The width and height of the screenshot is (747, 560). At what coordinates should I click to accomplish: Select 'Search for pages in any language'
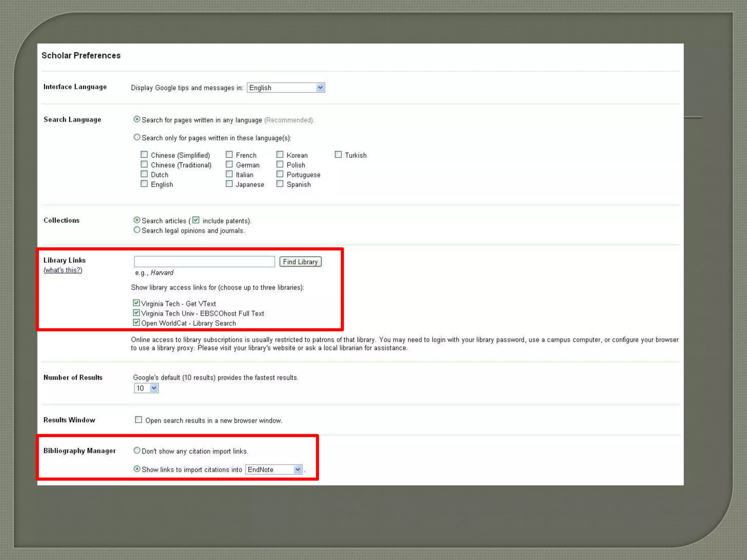[137, 120]
